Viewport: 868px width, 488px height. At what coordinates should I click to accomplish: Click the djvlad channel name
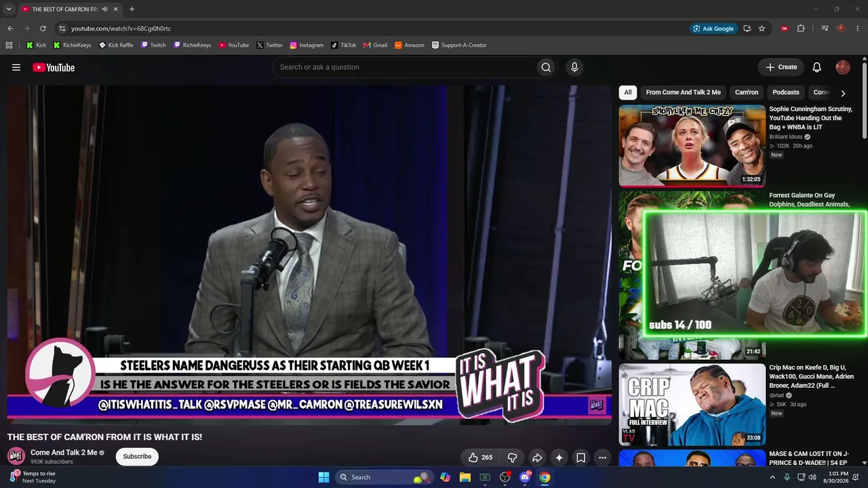[776, 395]
